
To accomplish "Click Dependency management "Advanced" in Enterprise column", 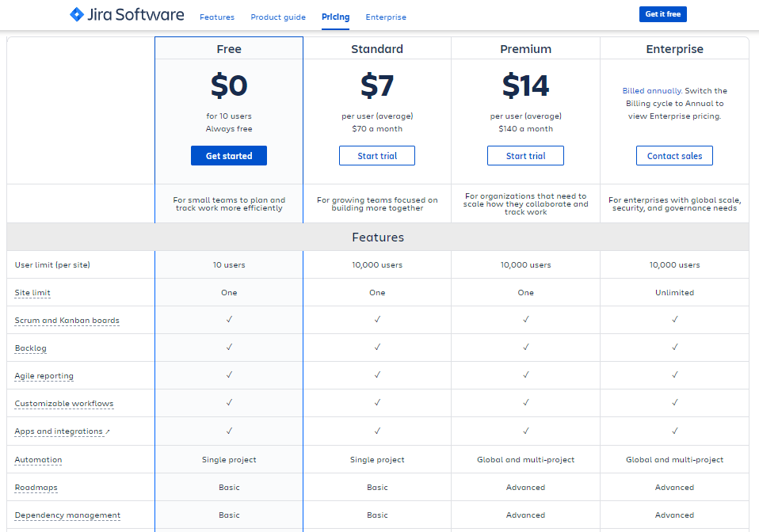I will [x=675, y=515].
